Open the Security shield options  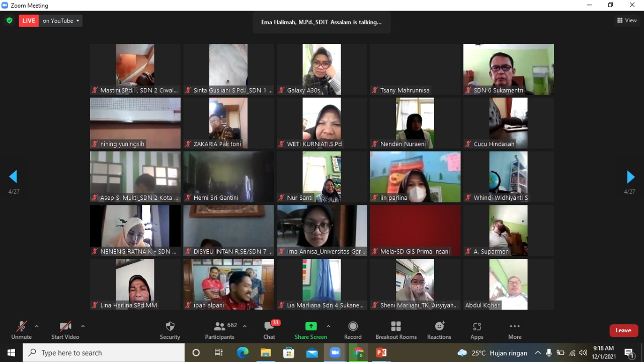[170, 330]
